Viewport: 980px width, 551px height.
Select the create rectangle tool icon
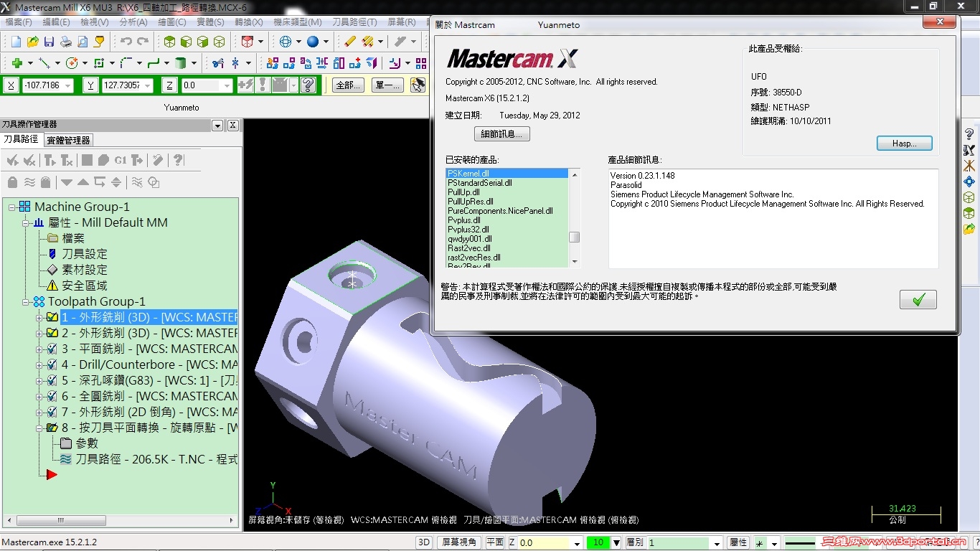click(x=99, y=63)
